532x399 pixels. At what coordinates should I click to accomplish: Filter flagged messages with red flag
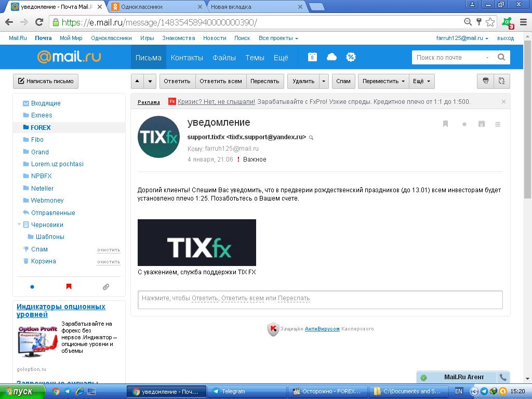69,287
